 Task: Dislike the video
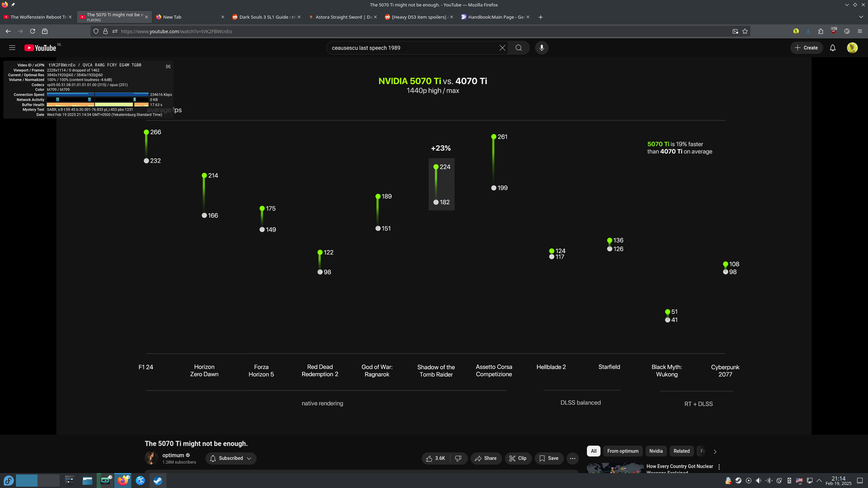[x=458, y=458]
